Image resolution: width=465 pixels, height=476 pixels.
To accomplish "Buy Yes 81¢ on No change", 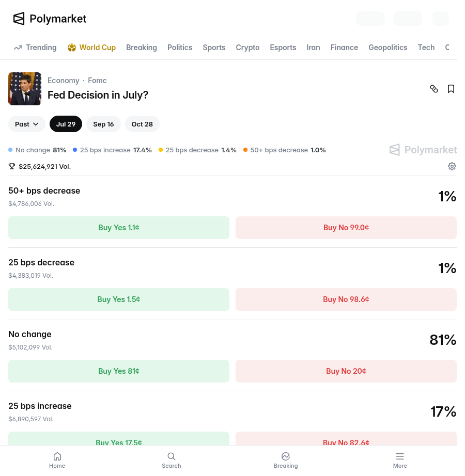I will coord(119,371).
